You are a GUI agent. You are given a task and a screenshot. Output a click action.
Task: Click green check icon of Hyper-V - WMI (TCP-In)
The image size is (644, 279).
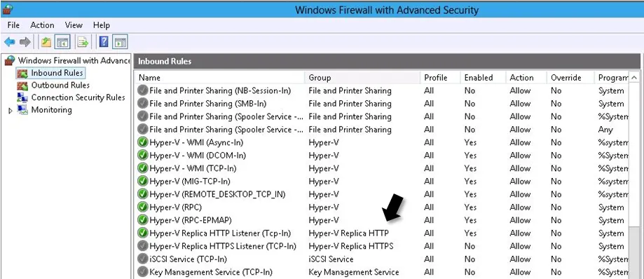click(x=142, y=168)
